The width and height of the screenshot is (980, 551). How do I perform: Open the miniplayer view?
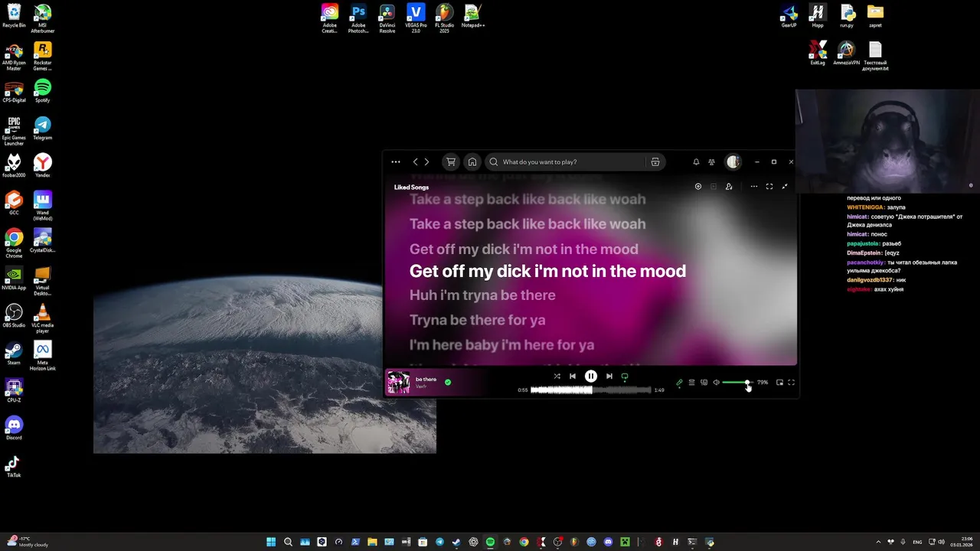tap(779, 383)
